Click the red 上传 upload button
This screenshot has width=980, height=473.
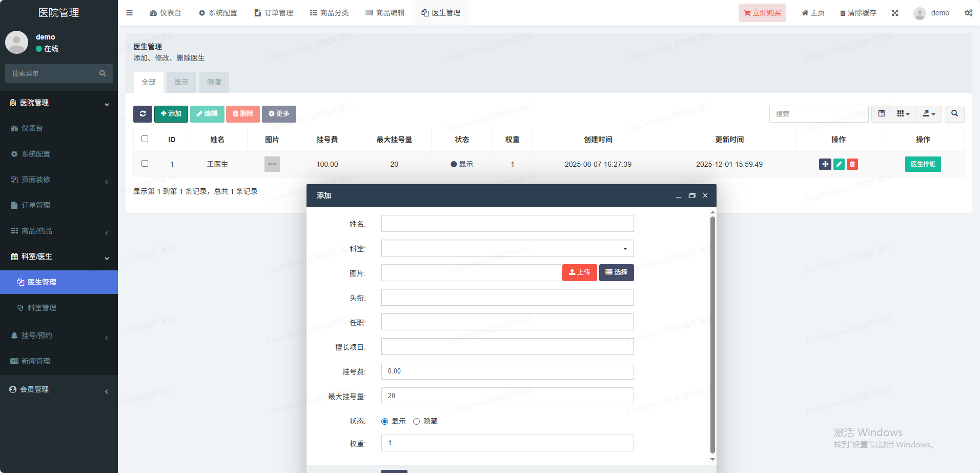pyautogui.click(x=579, y=272)
